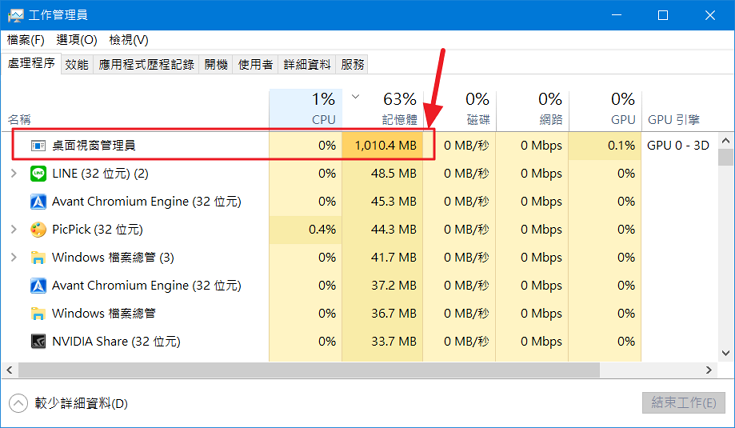Switch to the 效能 tab
The height and width of the screenshot is (428, 735).
(x=77, y=64)
